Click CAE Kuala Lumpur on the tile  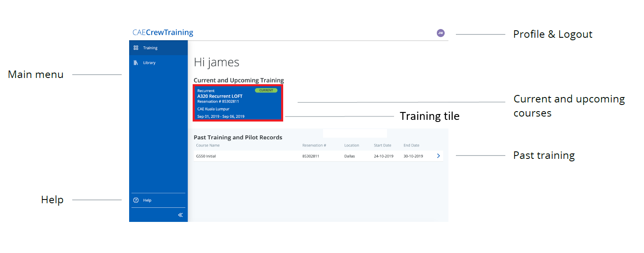[x=213, y=109]
